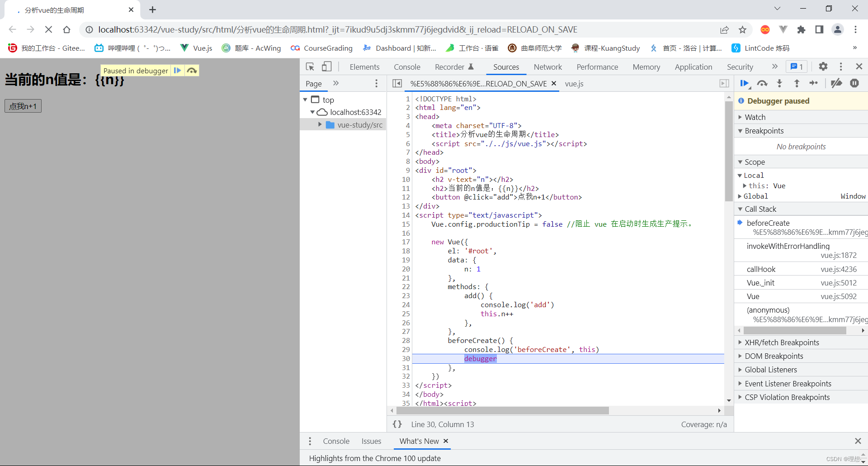Expand the this: Vue scope entry

[745, 186]
